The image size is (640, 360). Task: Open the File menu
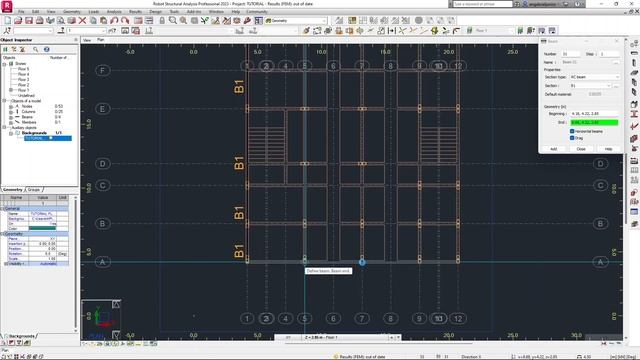pyautogui.click(x=21, y=12)
